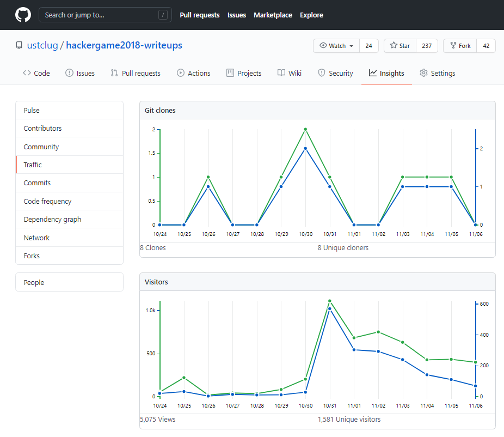
Task: Open Forks in Insights sidebar
Action: click(x=70, y=256)
